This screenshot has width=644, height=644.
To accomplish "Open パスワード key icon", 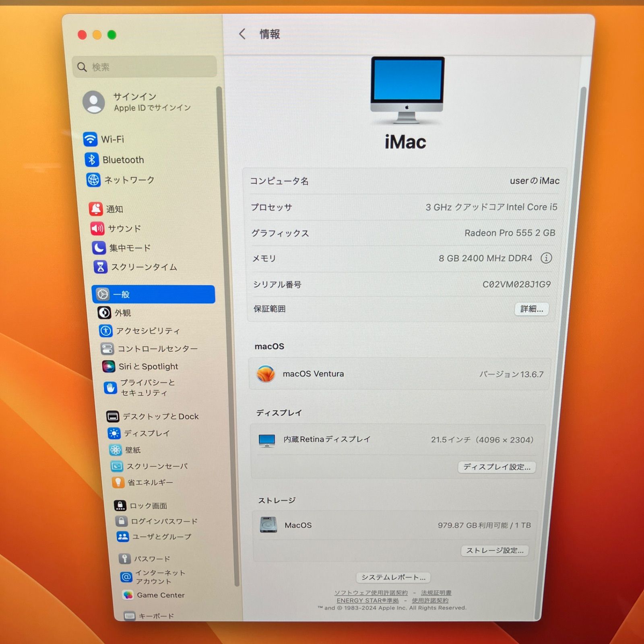I will (124, 559).
